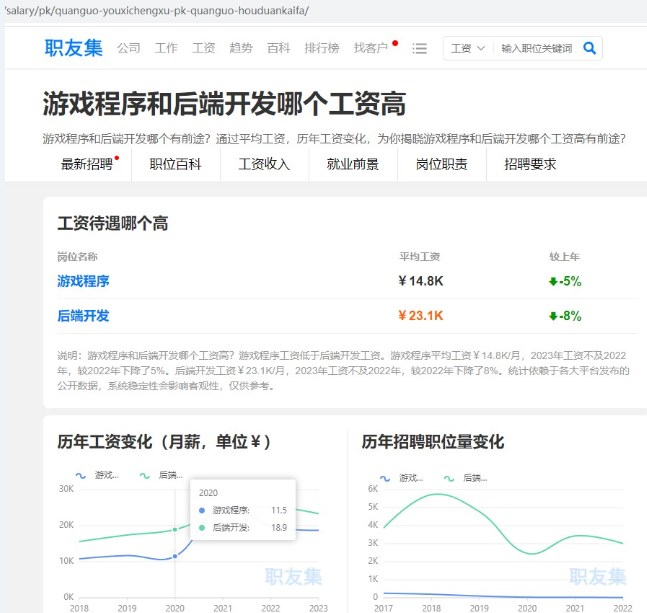Screen dimensions: 647x613
Task: Click the -5% year-over-year change
Action: [x=565, y=281]
